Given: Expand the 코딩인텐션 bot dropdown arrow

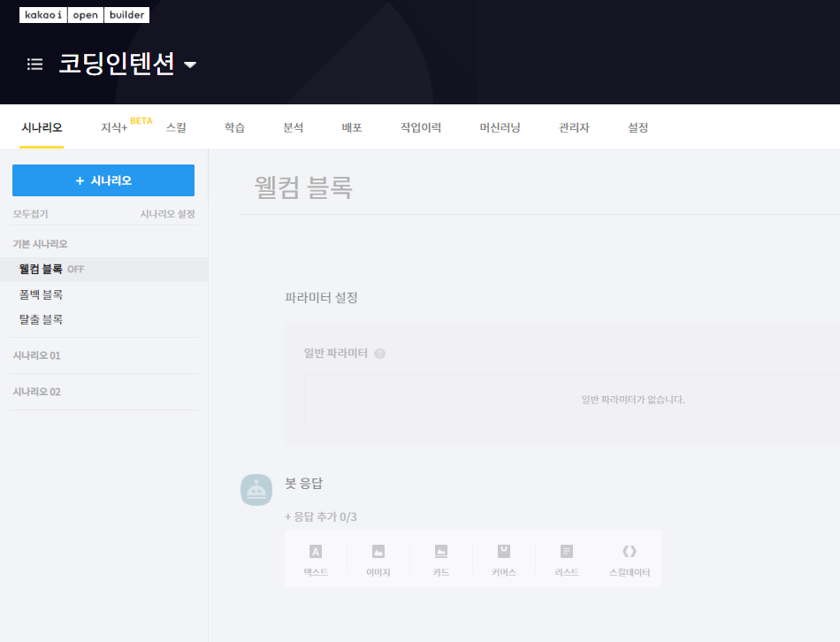Looking at the screenshot, I should [189, 65].
